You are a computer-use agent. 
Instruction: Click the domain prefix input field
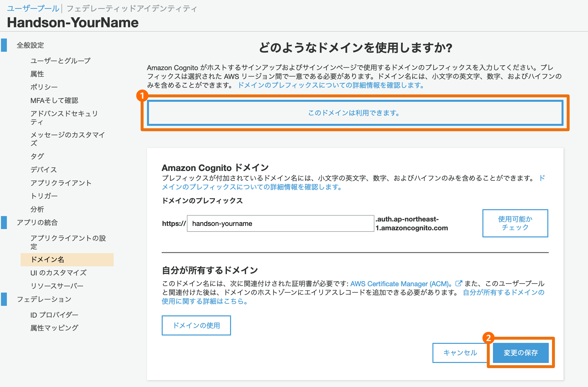[x=281, y=223]
